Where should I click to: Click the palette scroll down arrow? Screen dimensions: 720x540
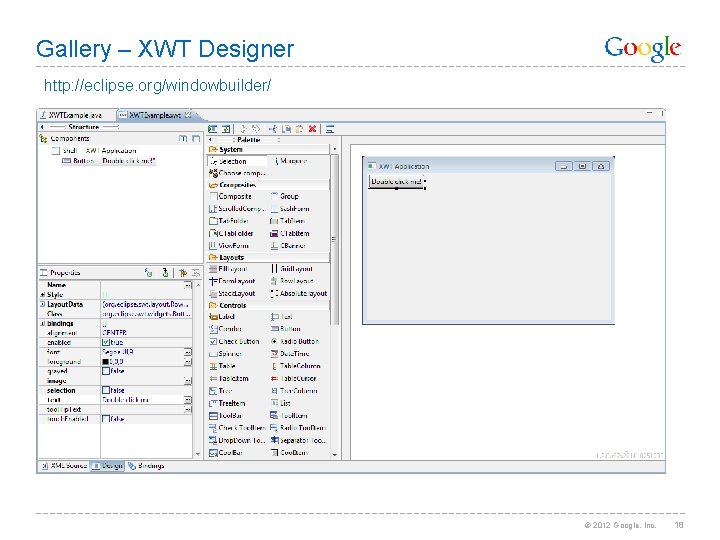tap(335, 455)
